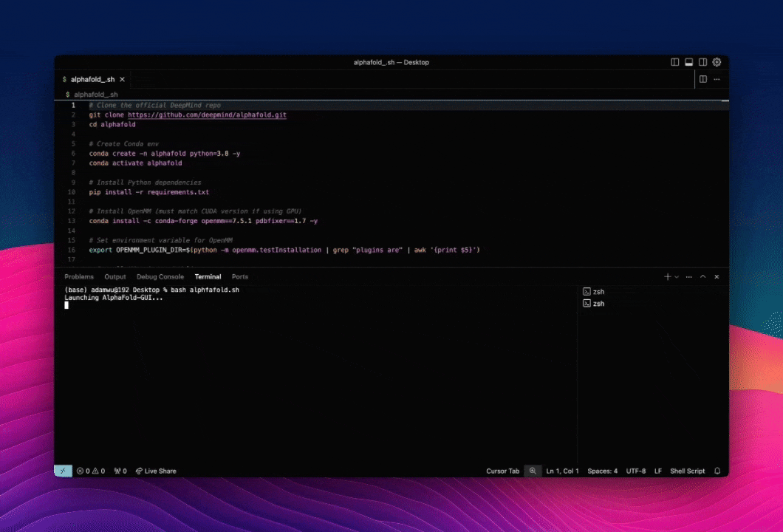This screenshot has width=783, height=532.
Task: Click the notifications bell in status bar
Action: (x=717, y=471)
